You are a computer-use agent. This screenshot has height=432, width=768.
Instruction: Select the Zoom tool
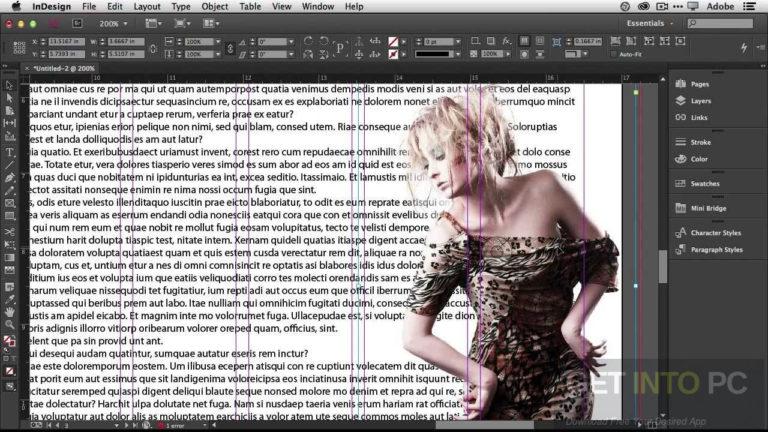pos(9,324)
